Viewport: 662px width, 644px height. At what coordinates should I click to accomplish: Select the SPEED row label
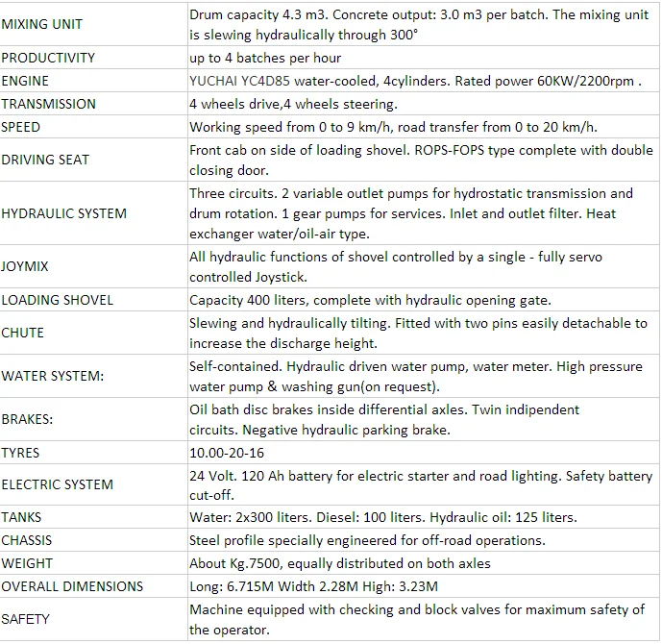point(21,127)
